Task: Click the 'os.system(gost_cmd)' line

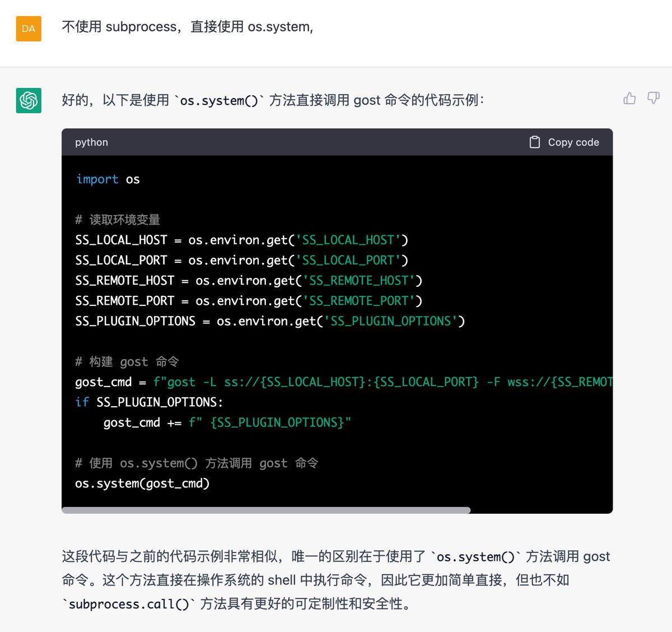Action: tap(142, 483)
